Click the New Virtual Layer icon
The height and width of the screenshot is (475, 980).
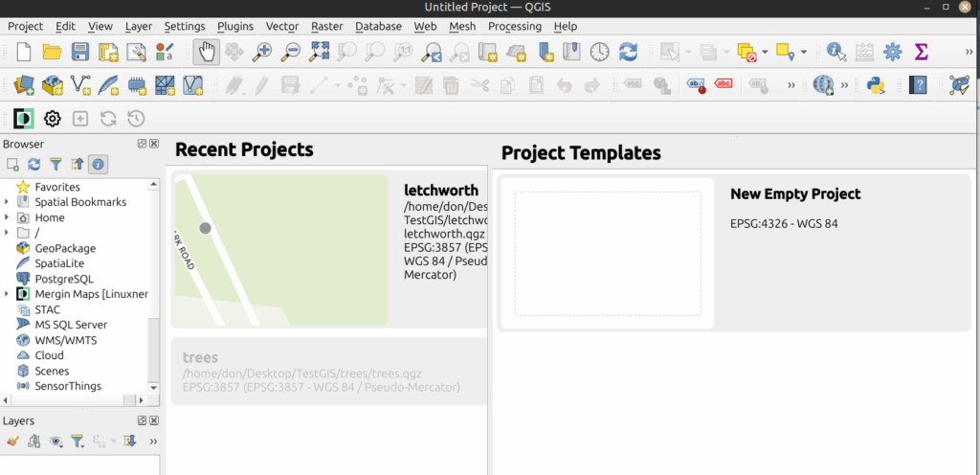pos(192,85)
